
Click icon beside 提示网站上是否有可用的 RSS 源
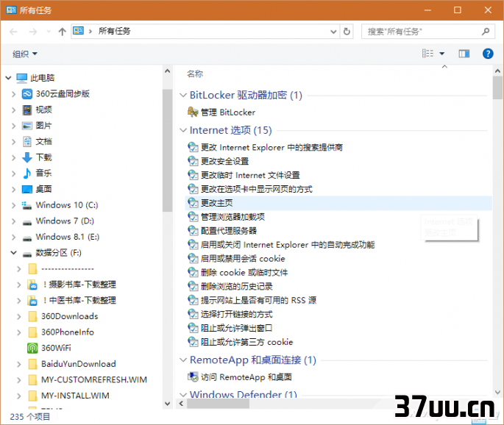coord(193,300)
